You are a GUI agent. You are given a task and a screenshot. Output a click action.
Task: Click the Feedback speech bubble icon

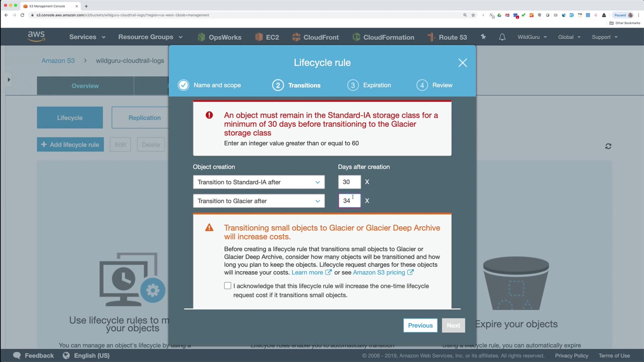[x=17, y=355]
